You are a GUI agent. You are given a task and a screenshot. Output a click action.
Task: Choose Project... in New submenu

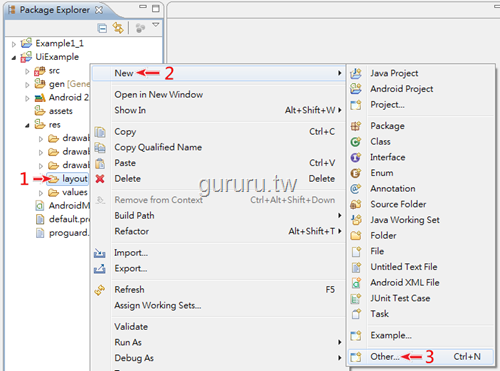click(x=421, y=105)
